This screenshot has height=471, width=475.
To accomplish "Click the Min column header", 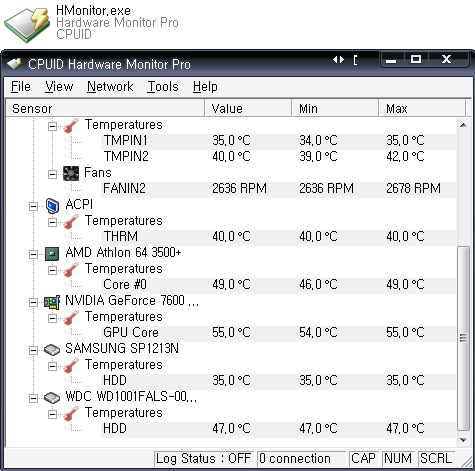I will point(336,108).
